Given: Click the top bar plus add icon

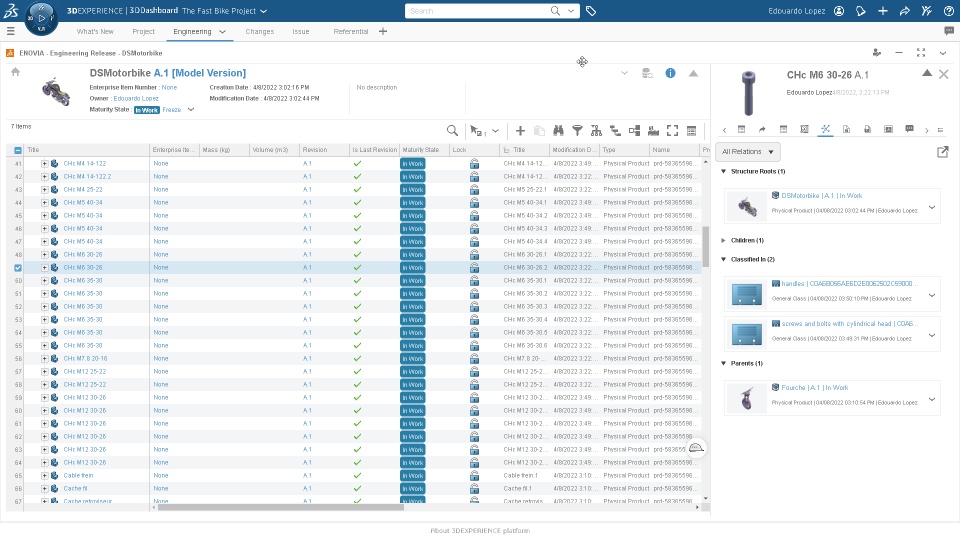Looking at the screenshot, I should coord(882,11).
